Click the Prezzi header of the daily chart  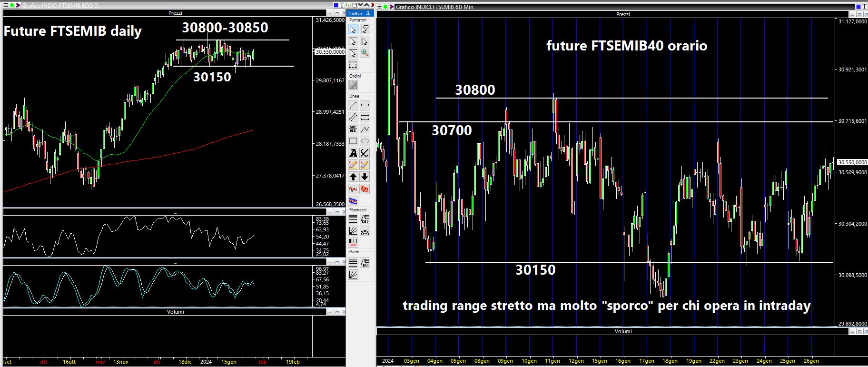pos(175,13)
